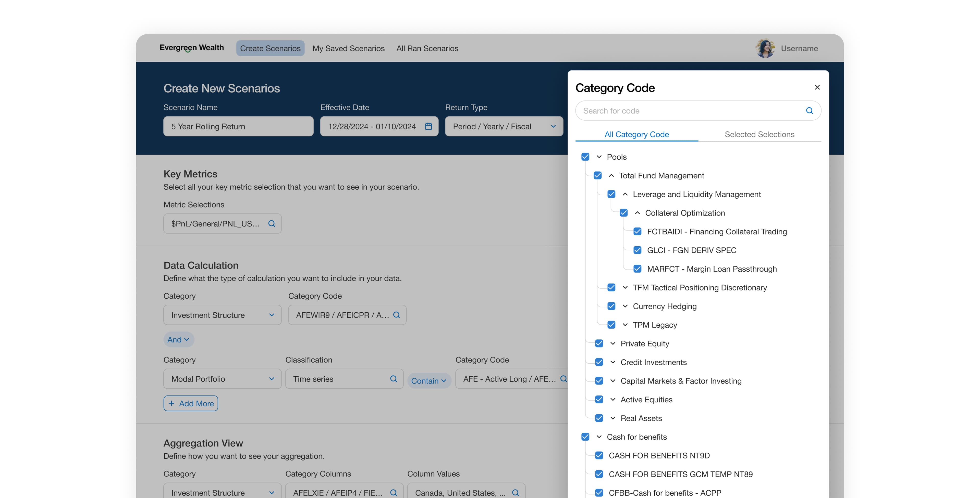Uncheck CASH FOR BENEFITS GCM TEMP NT89
Viewport: 980px width, 498px height.
coord(599,474)
